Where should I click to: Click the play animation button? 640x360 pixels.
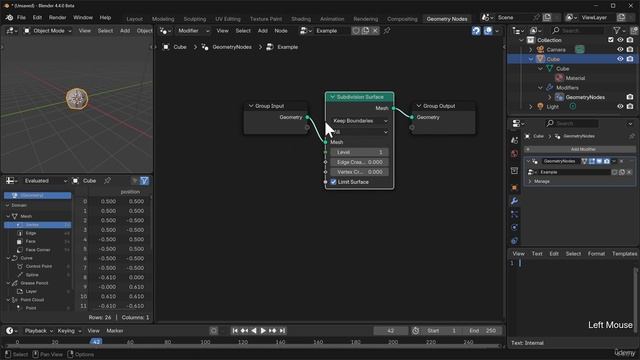[263, 331]
